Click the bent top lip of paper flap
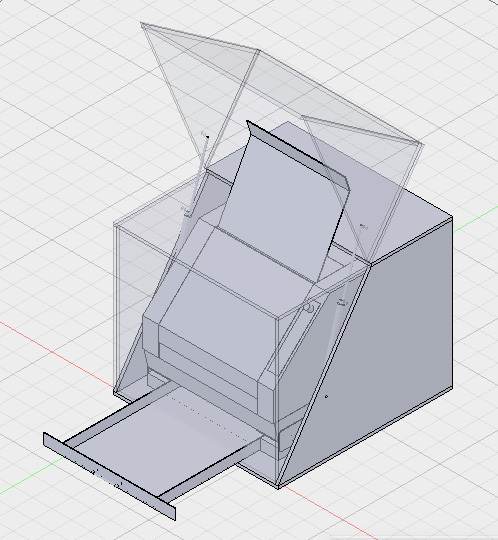498x540 pixels. pyautogui.click(x=296, y=153)
